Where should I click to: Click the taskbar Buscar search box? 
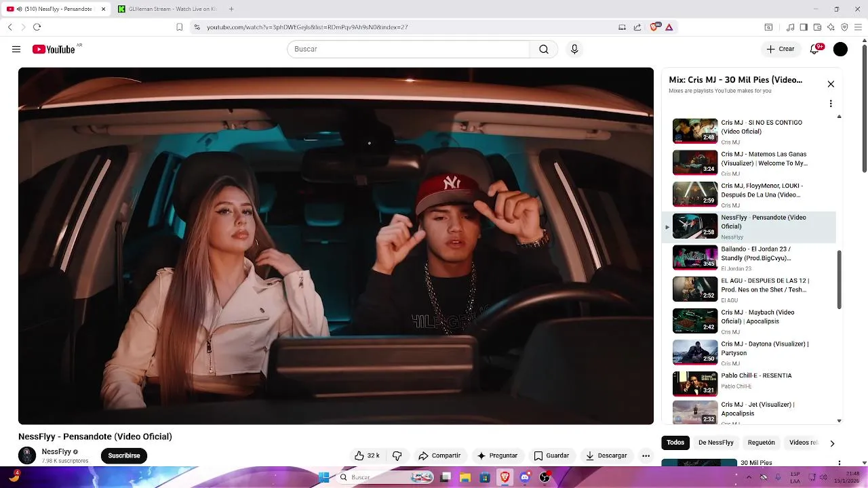pyautogui.click(x=386, y=477)
